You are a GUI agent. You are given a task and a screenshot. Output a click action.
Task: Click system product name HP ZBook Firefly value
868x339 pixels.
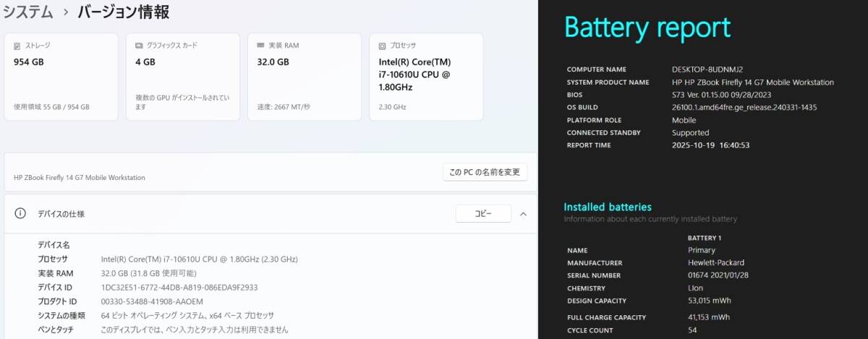[x=753, y=82]
